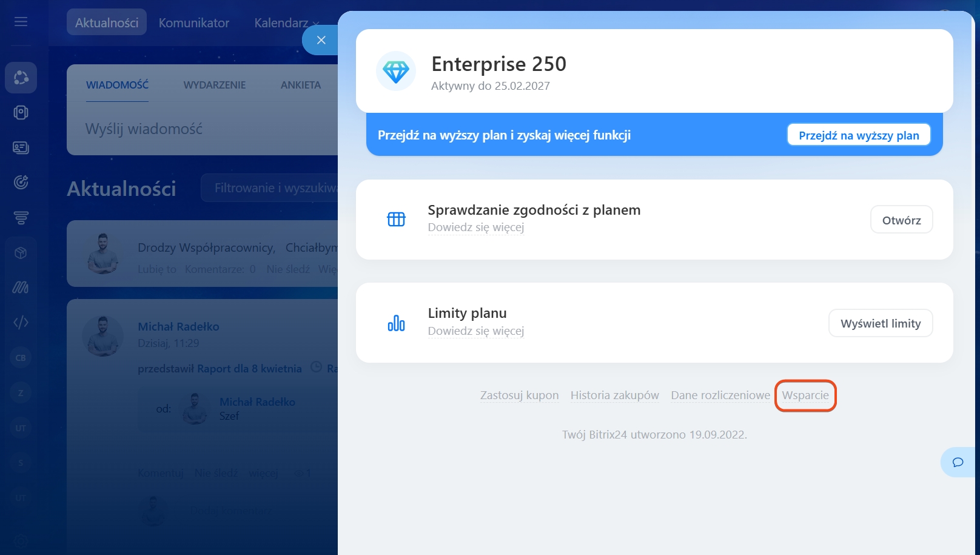Click Komentuj under the report post

161,473
